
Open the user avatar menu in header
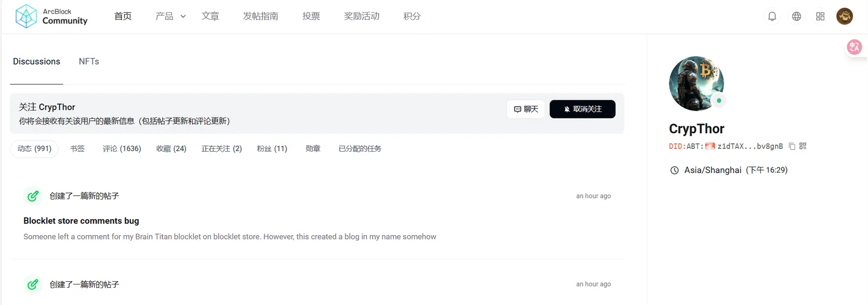845,16
